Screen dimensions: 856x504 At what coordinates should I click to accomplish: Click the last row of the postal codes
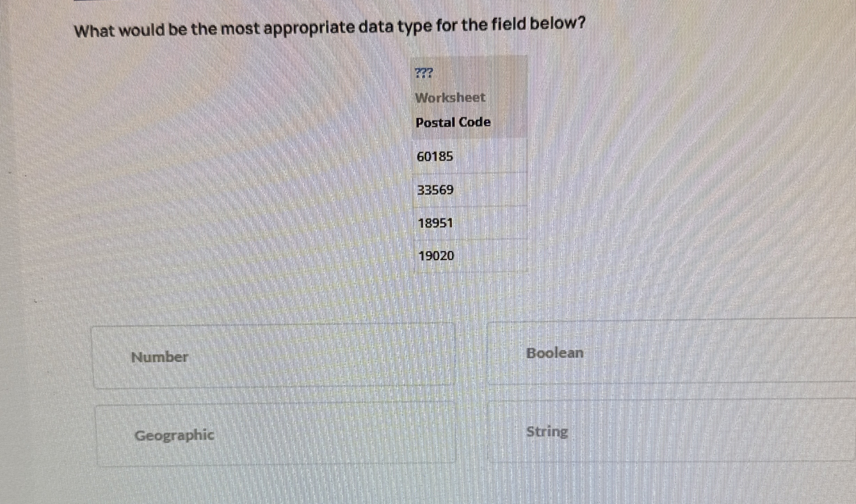coord(436,256)
